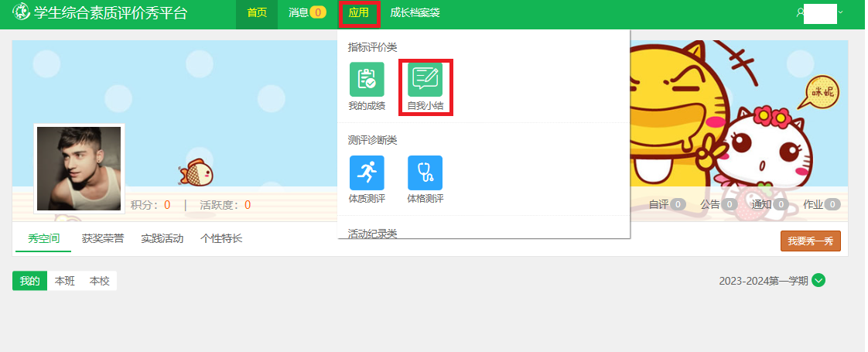868x352 pixels.
Task: Click the user account icon
Action: coord(800,12)
